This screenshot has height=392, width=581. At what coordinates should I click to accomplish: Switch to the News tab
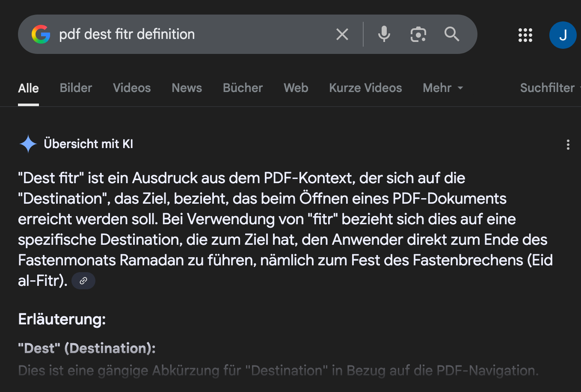(x=187, y=88)
